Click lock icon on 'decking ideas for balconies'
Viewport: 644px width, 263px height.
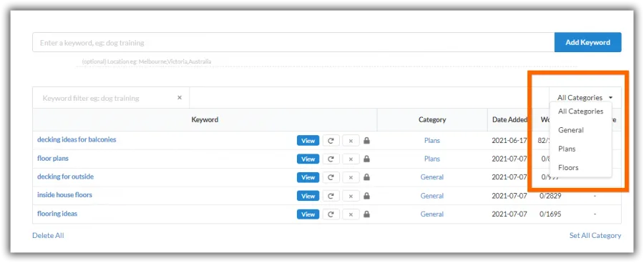click(367, 141)
